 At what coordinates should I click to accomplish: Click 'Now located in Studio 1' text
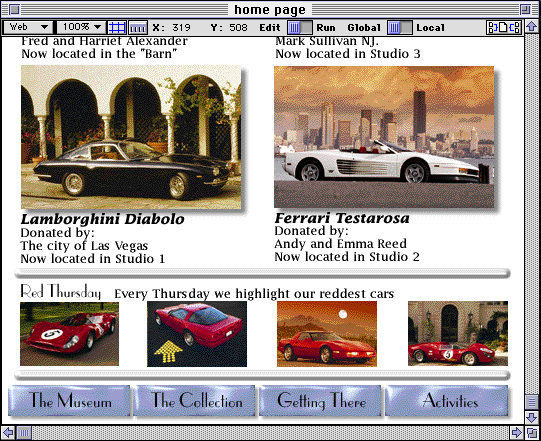(x=93, y=259)
